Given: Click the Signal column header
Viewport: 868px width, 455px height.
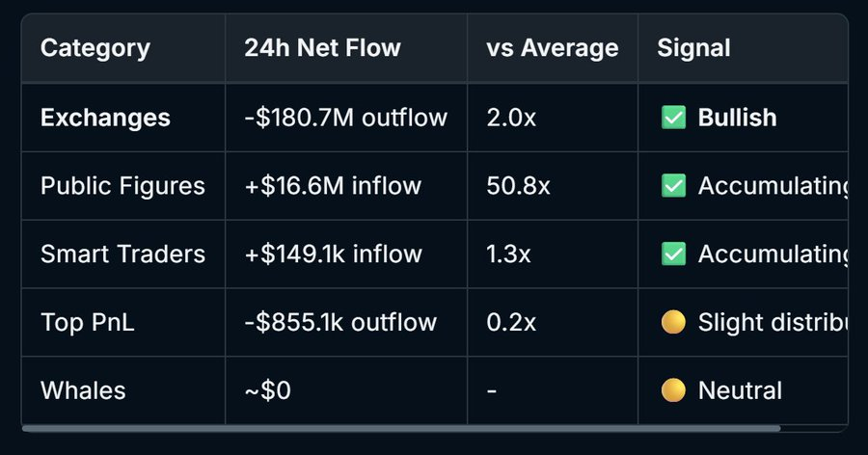Looking at the screenshot, I should click(693, 47).
